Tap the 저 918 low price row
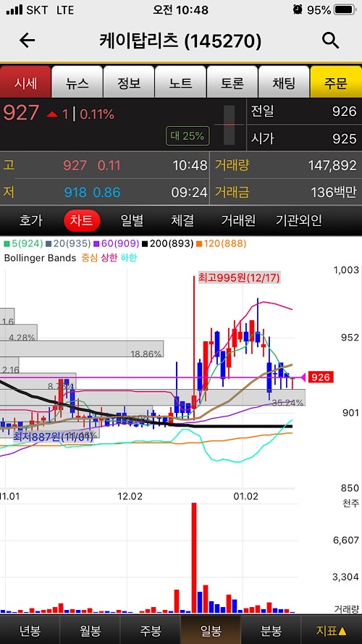Viewport: 362px width, 644px height. (x=105, y=192)
